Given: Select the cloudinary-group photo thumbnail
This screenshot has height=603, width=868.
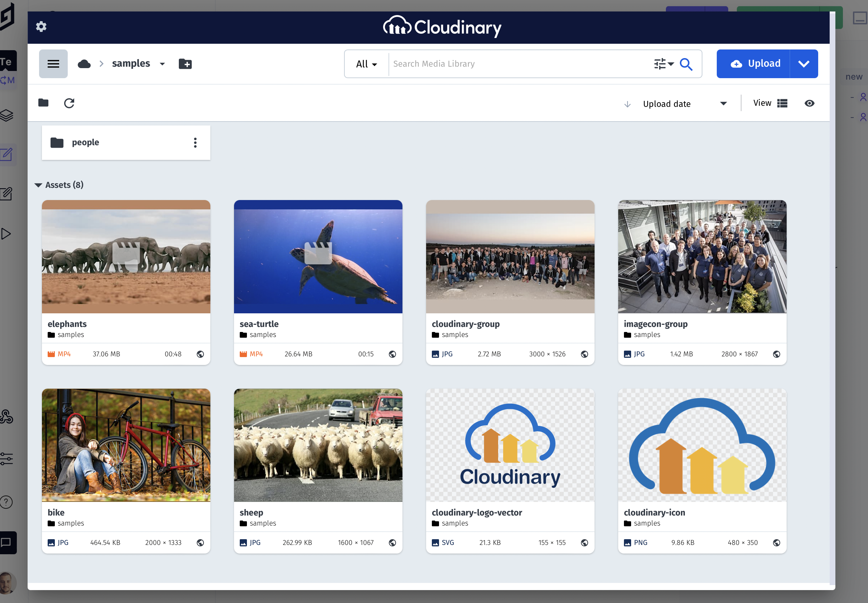Looking at the screenshot, I should click(510, 257).
